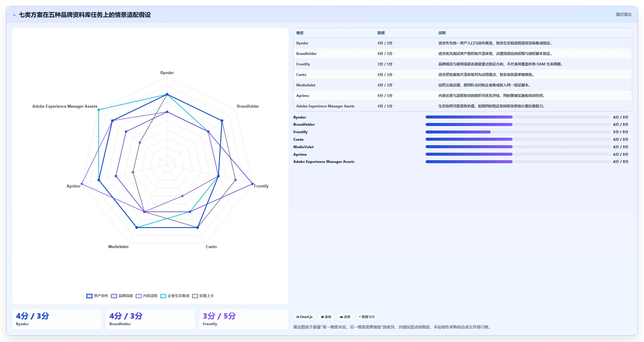Click the teal radar point near the Adobe label
644x342 pixels.
tap(98, 110)
